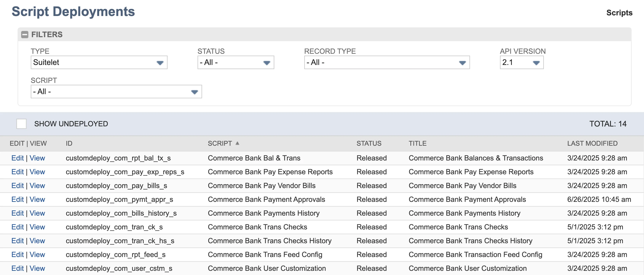Select the Commerce Bank Balances & Transactions title
The height and width of the screenshot is (275, 644).
[x=476, y=158]
